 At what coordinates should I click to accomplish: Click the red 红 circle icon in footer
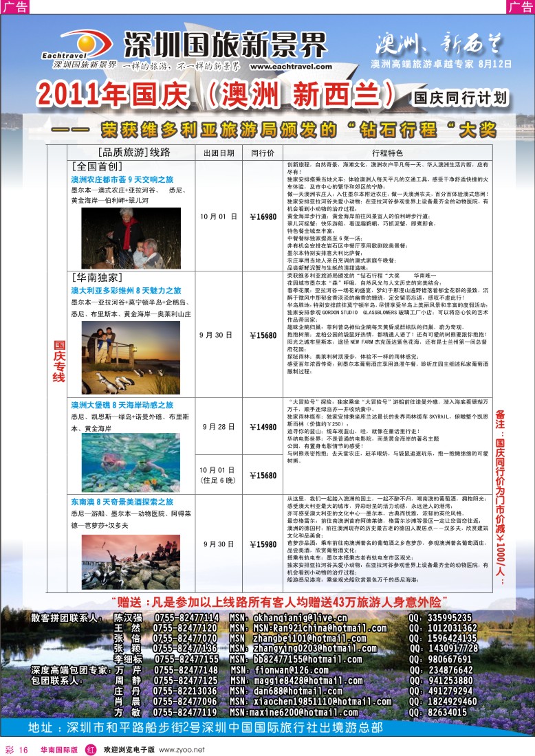[x=91, y=750]
